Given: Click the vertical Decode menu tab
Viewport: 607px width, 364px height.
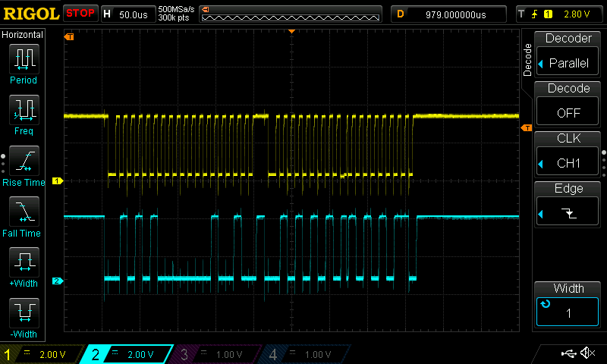Looking at the screenshot, I should click(527, 60).
